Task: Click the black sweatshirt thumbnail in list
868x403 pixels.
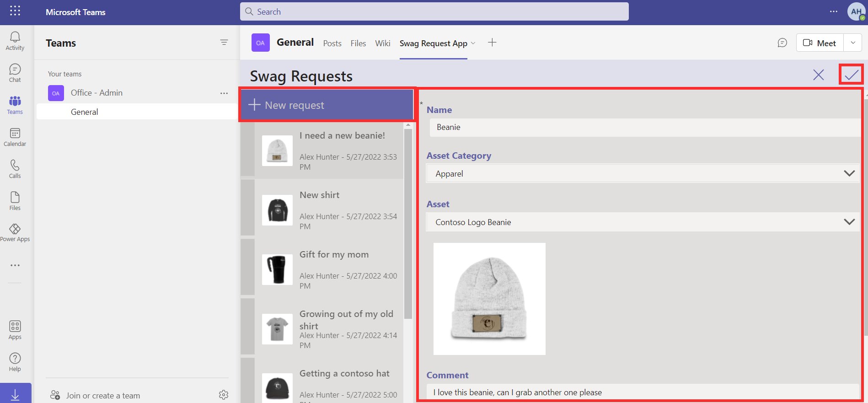Action: (277, 210)
